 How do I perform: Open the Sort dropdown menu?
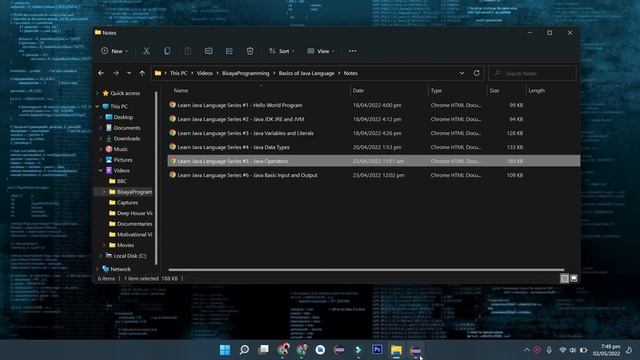point(281,51)
